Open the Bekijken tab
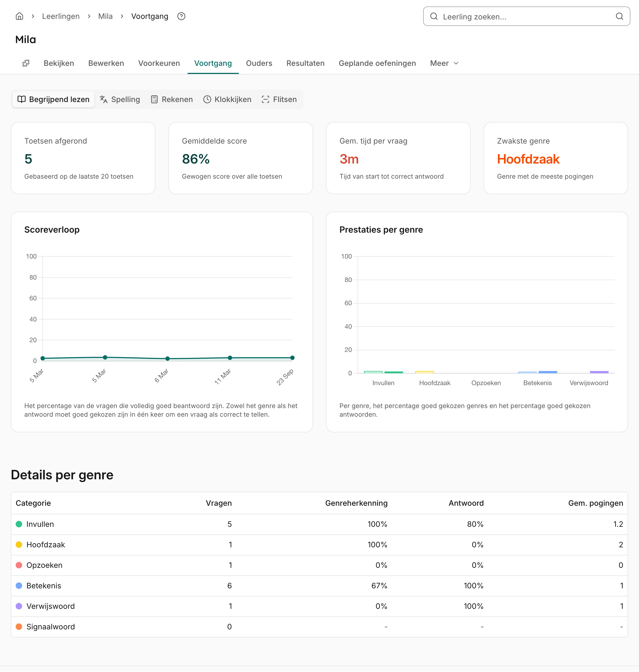 point(59,63)
